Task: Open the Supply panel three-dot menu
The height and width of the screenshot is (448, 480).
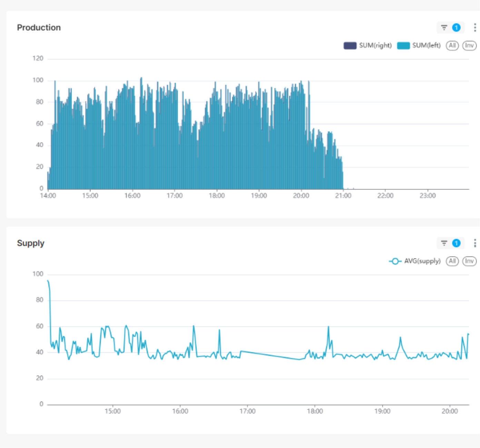Action: coord(475,243)
